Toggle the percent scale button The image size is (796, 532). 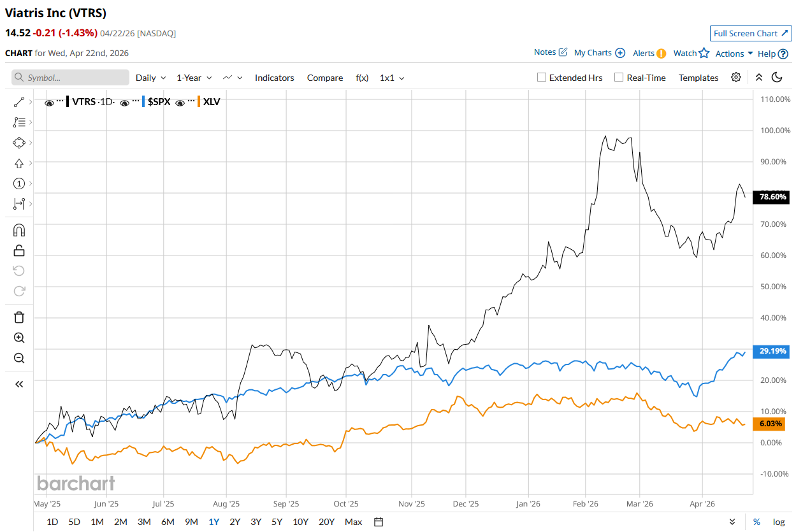pos(756,522)
